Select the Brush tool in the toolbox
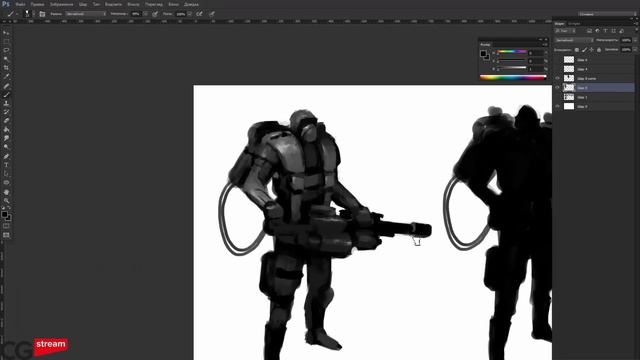The height and width of the screenshot is (360, 640). click(x=6, y=95)
